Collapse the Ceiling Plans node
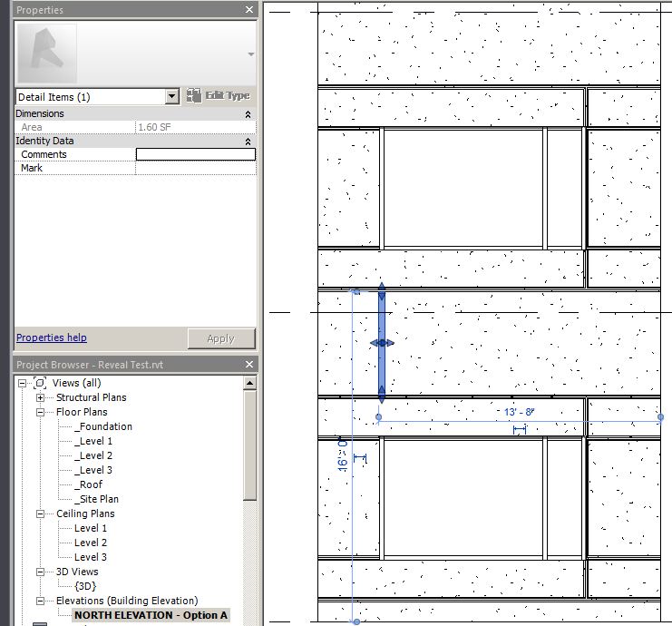 point(40,514)
